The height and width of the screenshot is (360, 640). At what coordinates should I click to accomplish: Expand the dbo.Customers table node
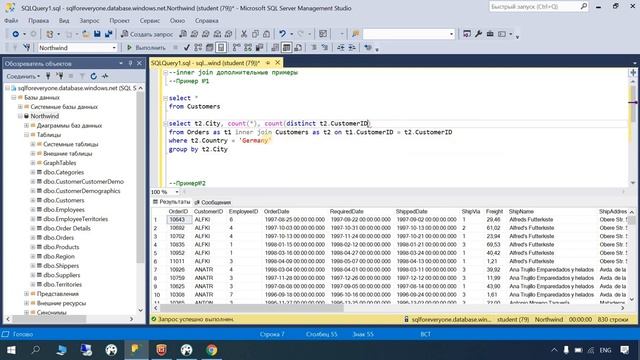tap(33, 200)
